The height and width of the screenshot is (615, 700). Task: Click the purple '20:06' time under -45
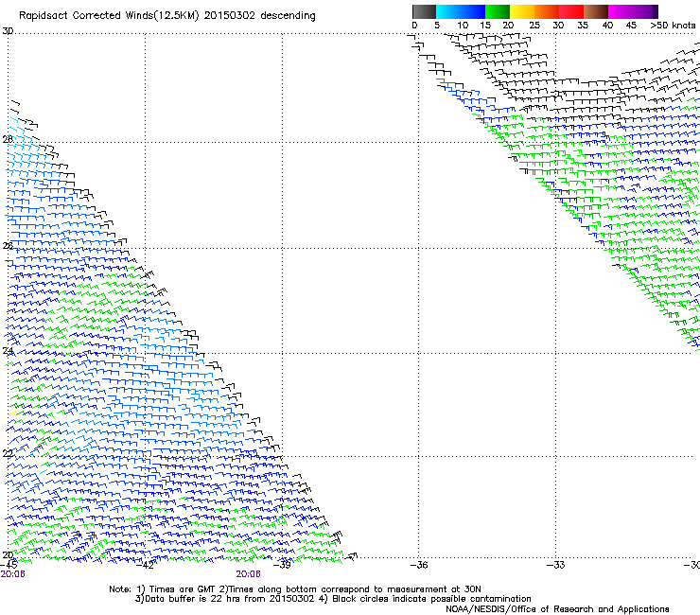12,574
